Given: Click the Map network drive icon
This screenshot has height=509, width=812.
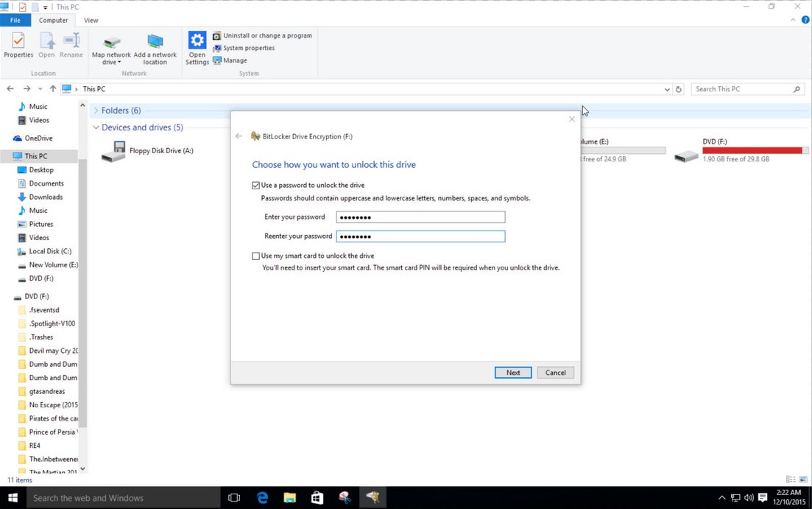Looking at the screenshot, I should coord(111,43).
